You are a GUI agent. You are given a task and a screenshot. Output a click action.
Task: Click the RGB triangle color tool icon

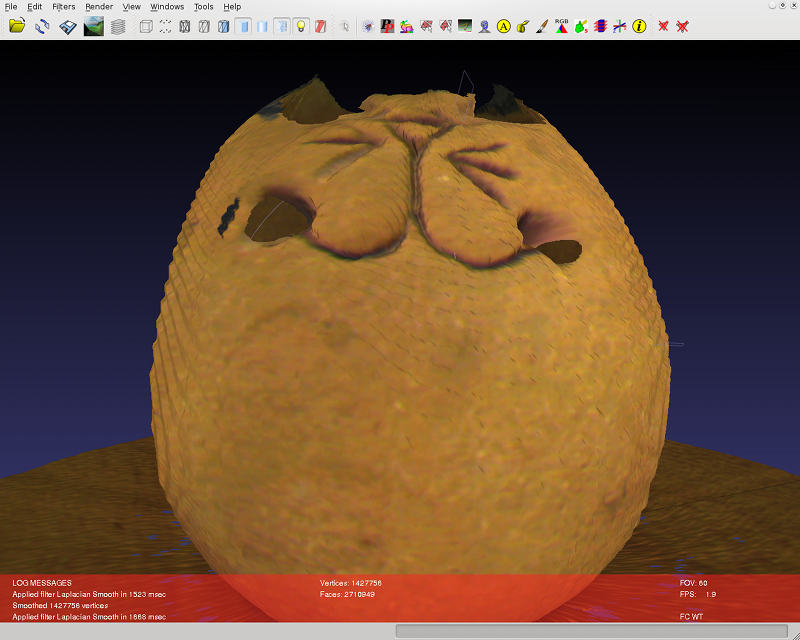coord(561,26)
